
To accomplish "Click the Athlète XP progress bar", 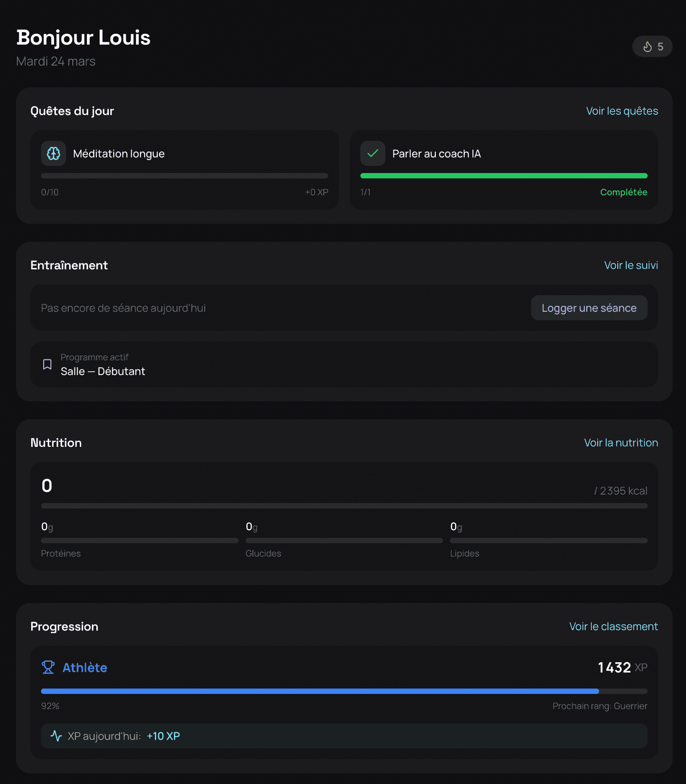I will coord(344,691).
